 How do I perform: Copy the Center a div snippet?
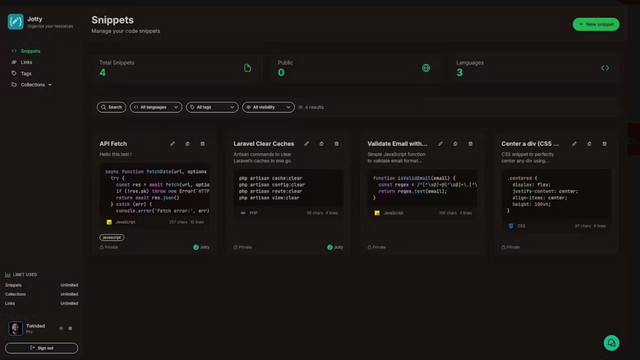(x=589, y=144)
